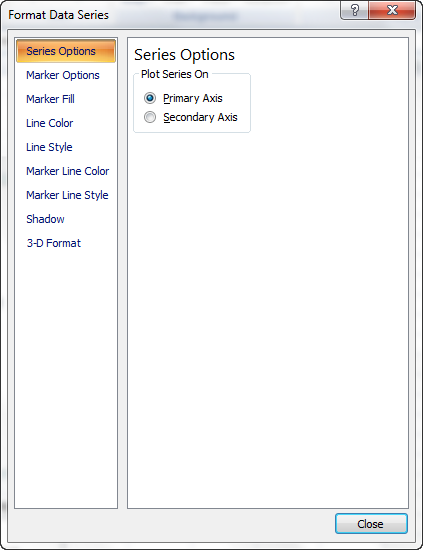Open the Marker Options category
423x550 pixels.
coord(63,75)
